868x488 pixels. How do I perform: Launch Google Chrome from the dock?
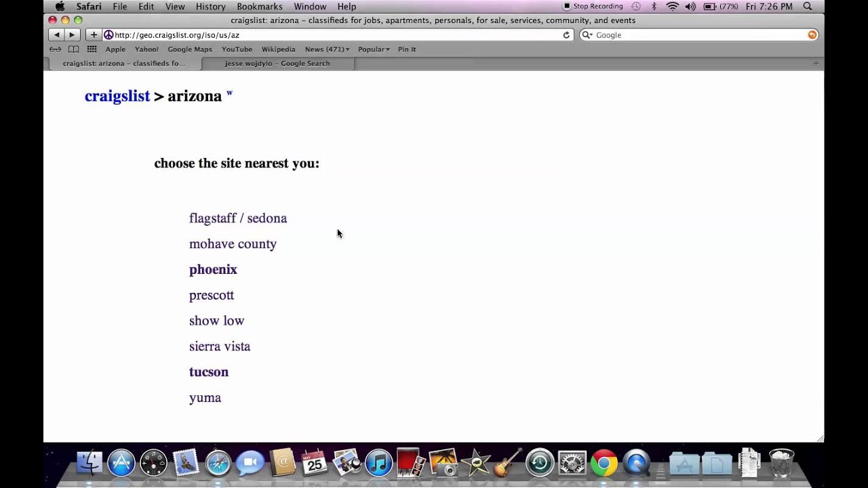pos(604,463)
